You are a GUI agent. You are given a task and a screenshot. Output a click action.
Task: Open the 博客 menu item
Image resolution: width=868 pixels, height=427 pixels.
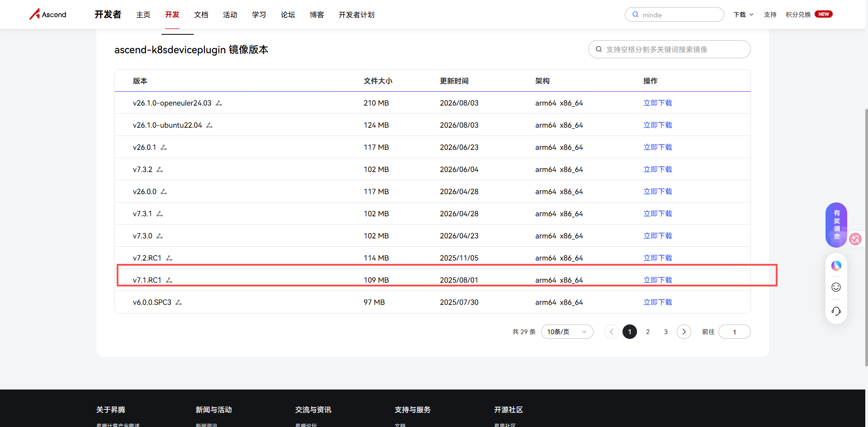pyautogui.click(x=317, y=14)
